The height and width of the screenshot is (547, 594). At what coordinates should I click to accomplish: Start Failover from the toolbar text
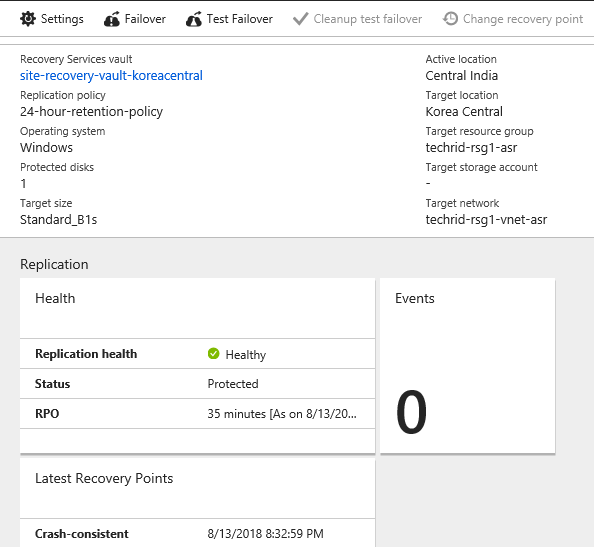pos(145,19)
